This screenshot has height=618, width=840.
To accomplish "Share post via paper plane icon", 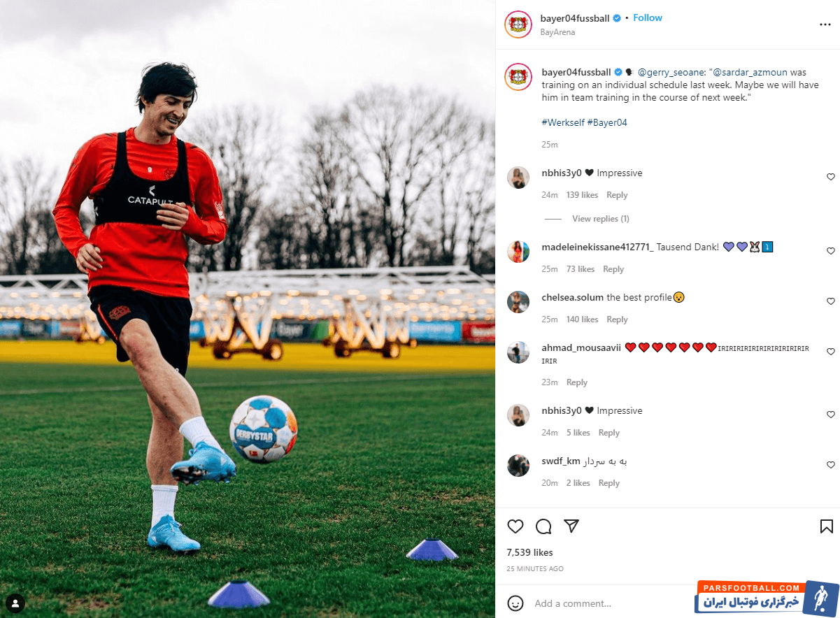I will click(x=571, y=526).
